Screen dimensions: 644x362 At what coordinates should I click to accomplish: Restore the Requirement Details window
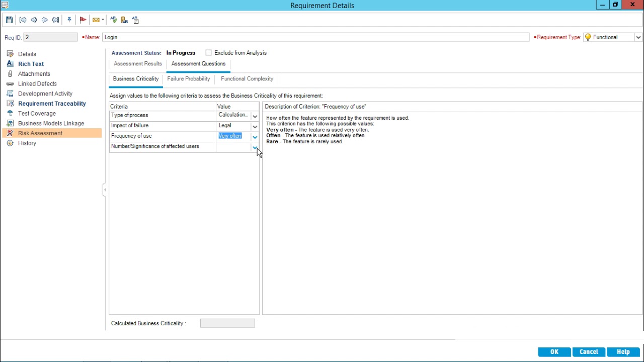(x=615, y=5)
